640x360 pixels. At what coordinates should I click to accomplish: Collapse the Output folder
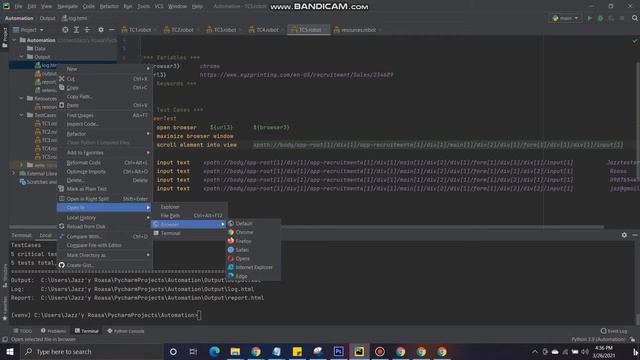[x=21, y=57]
